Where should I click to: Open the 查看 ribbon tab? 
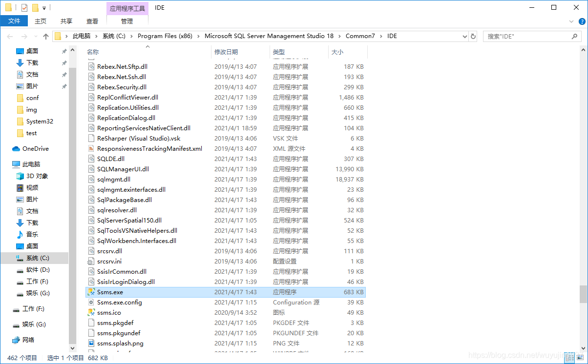coord(92,21)
